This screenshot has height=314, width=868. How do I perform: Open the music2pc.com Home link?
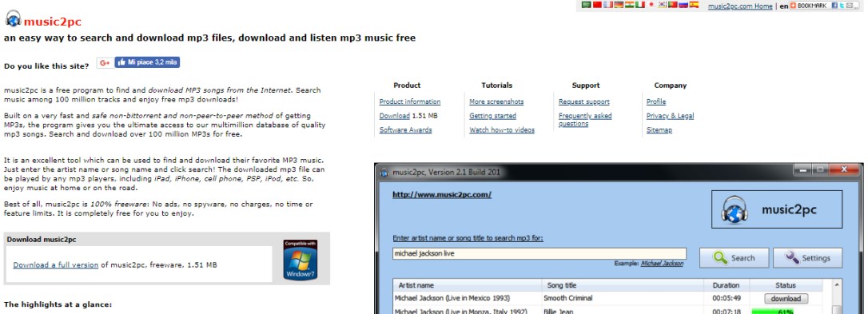coord(740,6)
